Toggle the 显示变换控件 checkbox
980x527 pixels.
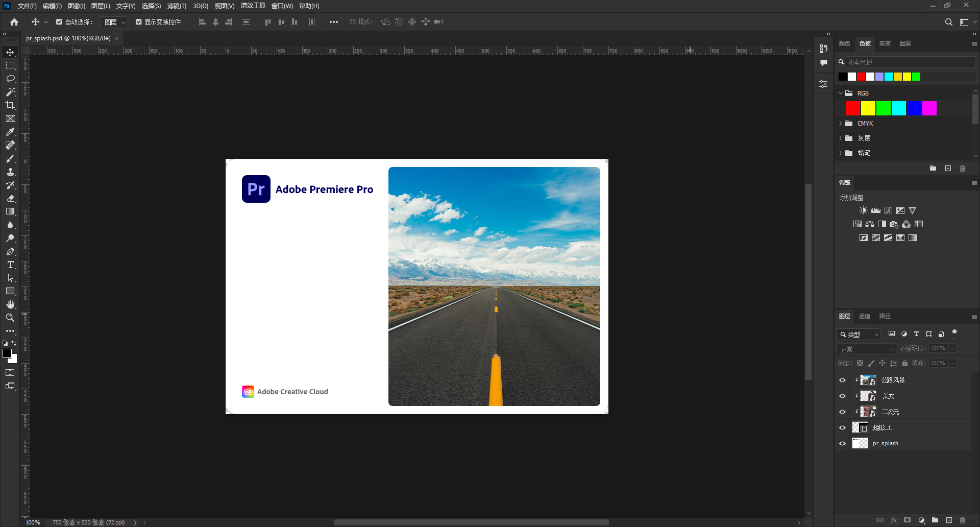pyautogui.click(x=139, y=22)
